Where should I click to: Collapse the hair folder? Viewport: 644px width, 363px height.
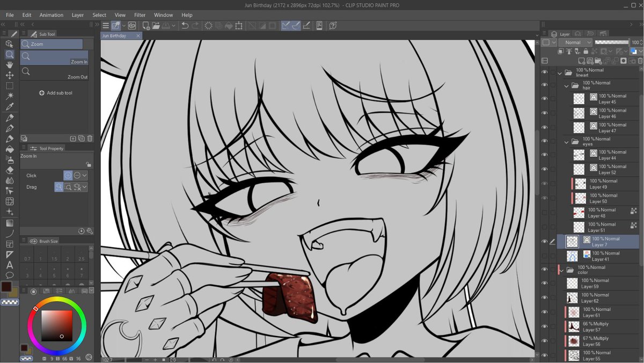(x=566, y=85)
